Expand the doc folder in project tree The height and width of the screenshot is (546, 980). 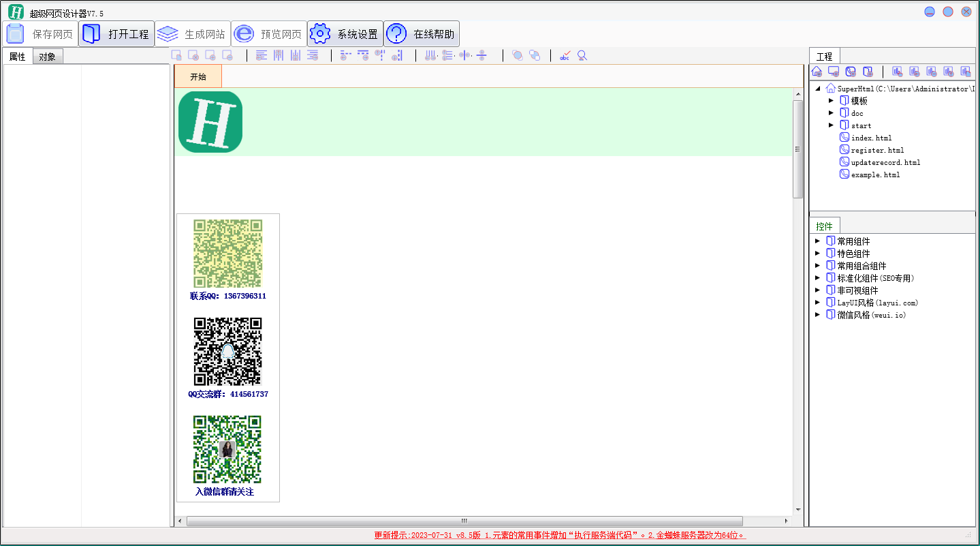coord(831,112)
